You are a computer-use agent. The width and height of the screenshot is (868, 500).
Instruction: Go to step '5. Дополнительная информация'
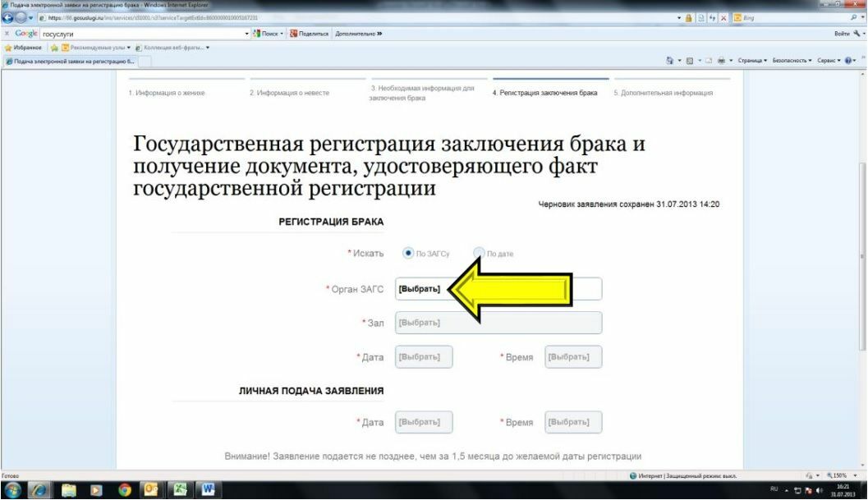[664, 93]
